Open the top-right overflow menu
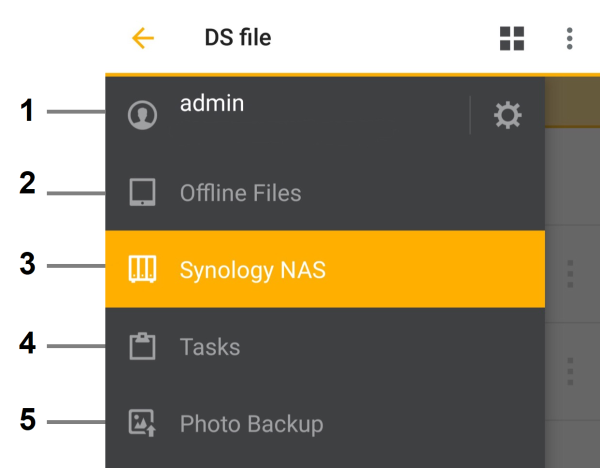 click(569, 38)
